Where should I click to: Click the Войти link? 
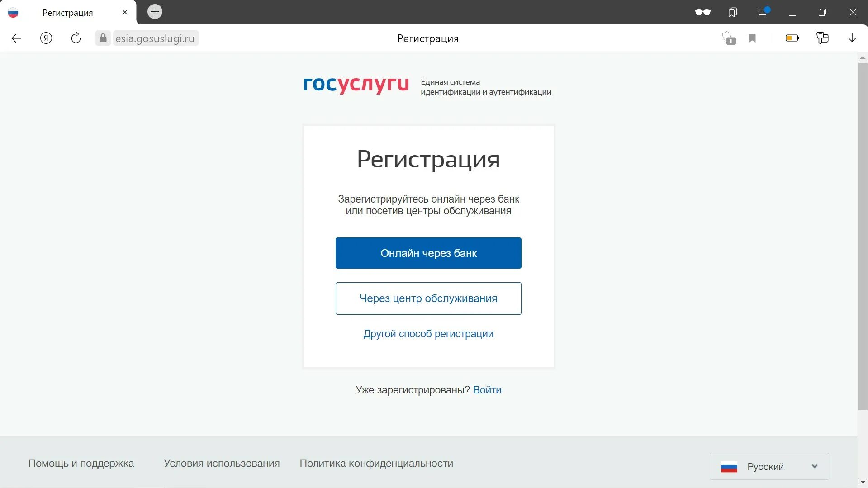[487, 390]
